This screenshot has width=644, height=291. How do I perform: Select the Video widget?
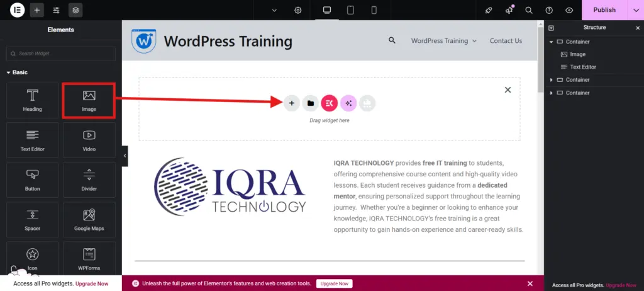pyautogui.click(x=89, y=140)
